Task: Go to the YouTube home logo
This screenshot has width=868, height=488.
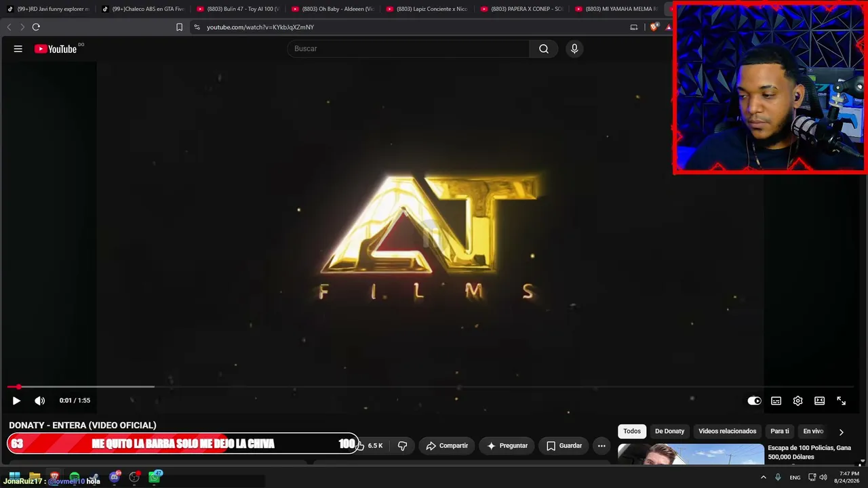Action: 56,49
